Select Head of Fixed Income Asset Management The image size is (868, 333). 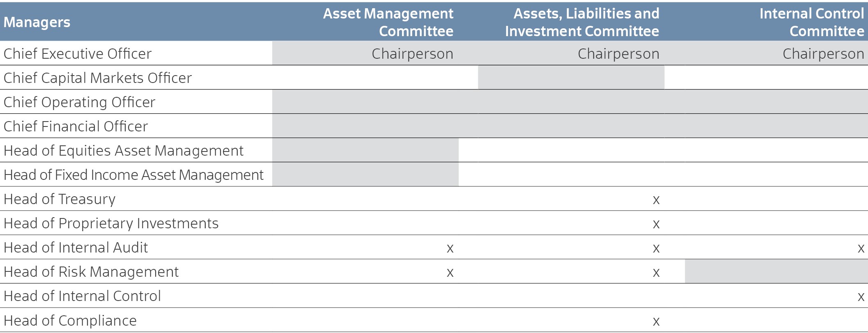pyautogui.click(x=133, y=175)
